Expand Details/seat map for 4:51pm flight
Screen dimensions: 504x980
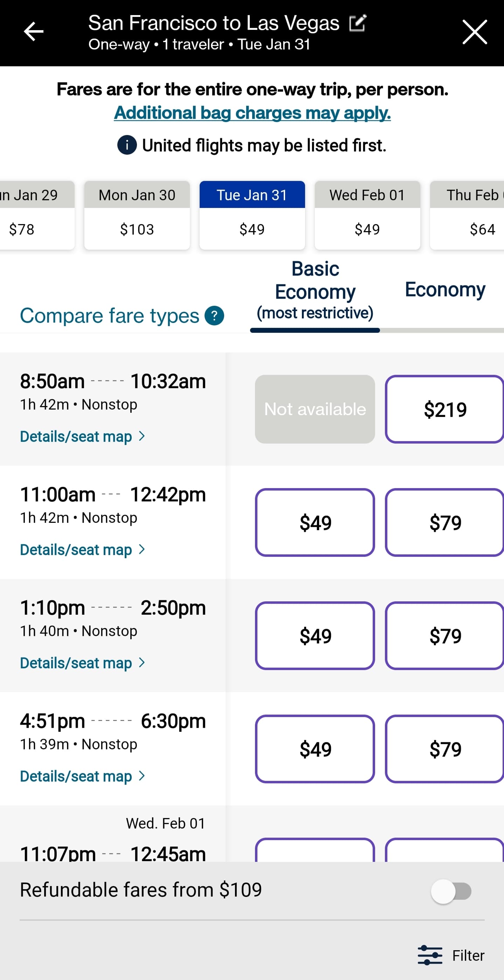pos(82,776)
